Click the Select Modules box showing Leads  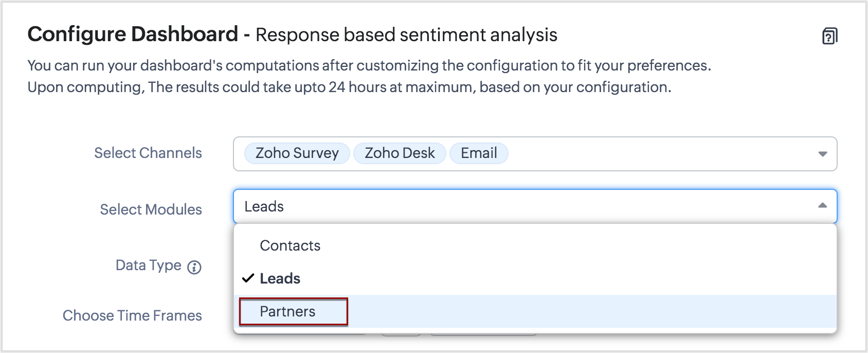pyautogui.click(x=514, y=206)
